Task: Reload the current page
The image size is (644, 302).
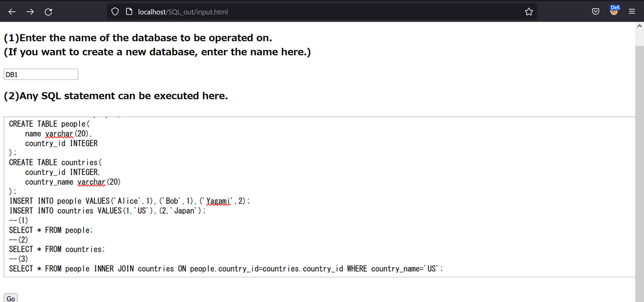Action: coord(48,11)
